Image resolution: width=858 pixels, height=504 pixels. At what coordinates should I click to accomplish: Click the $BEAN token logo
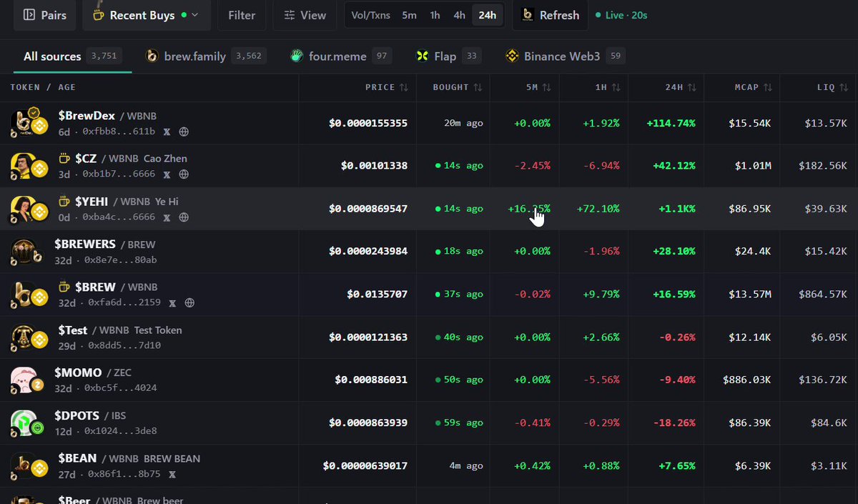29,466
